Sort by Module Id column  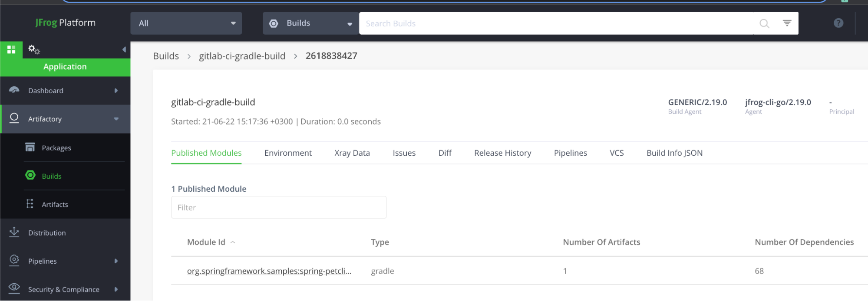point(206,242)
